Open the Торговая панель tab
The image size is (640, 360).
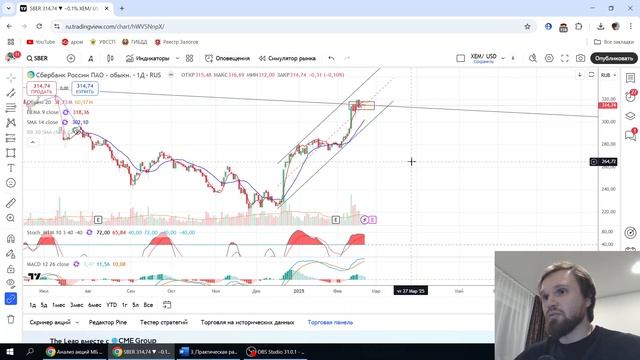[330, 322]
